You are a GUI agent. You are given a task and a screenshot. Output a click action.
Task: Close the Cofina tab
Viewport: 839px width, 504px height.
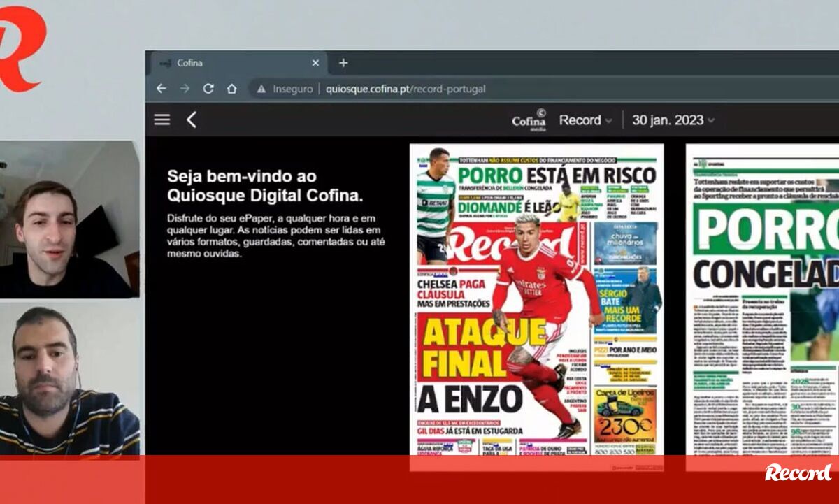[x=315, y=63]
